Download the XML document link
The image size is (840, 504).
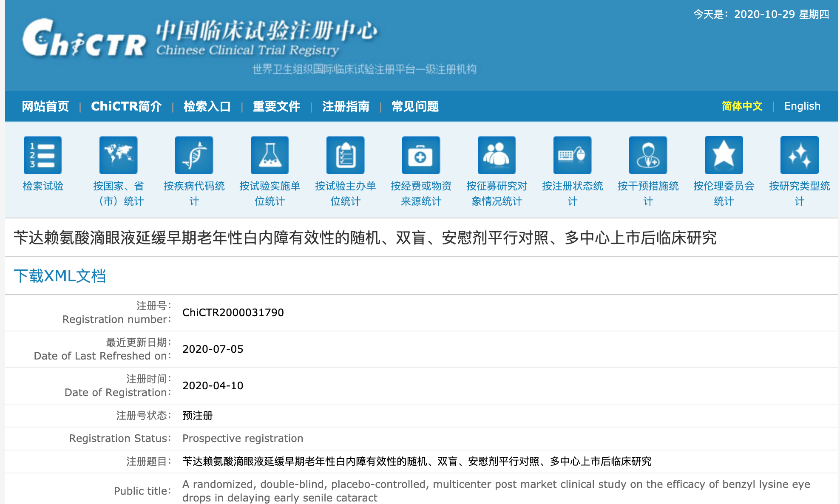[x=60, y=276]
